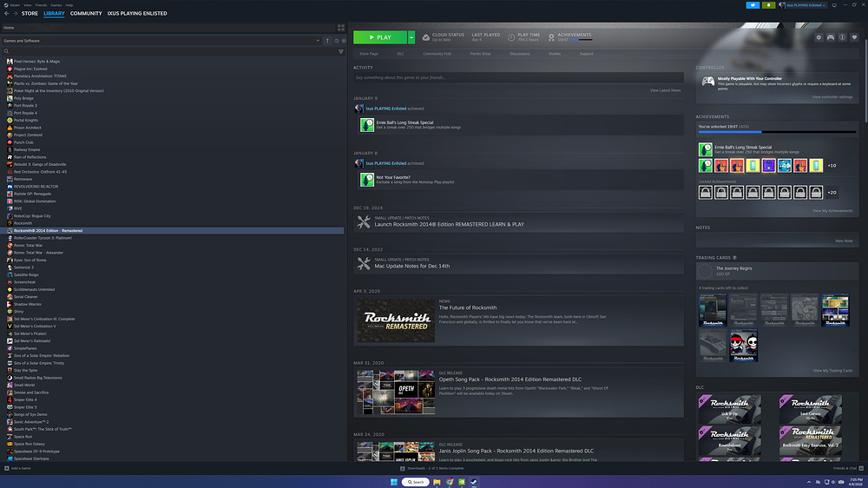Click the library search input field
Viewport: 868px width, 488px height.
click(x=165, y=51)
